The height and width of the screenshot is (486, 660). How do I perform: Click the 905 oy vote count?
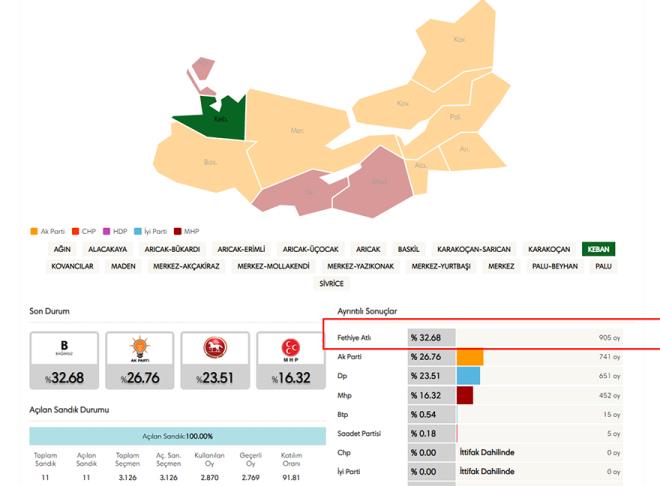[609, 338]
